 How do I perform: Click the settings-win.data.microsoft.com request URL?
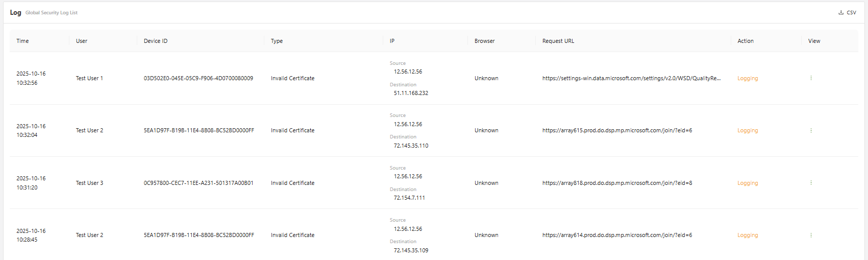631,78
